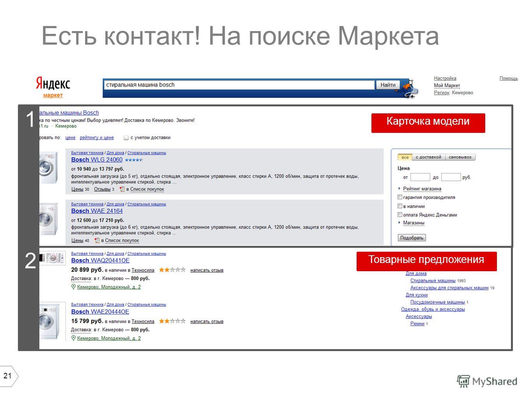The image size is (532, 399).
Task: Open 'Стиральные машины' breadcrumb above Bosch WAQ20441OE
Action: [147, 254]
